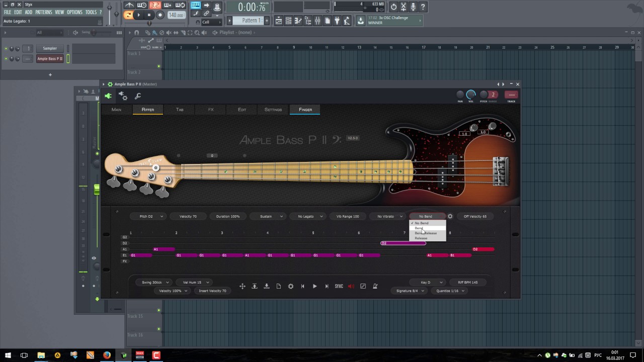Toggle the SYNC button in Riffer

[339, 286]
